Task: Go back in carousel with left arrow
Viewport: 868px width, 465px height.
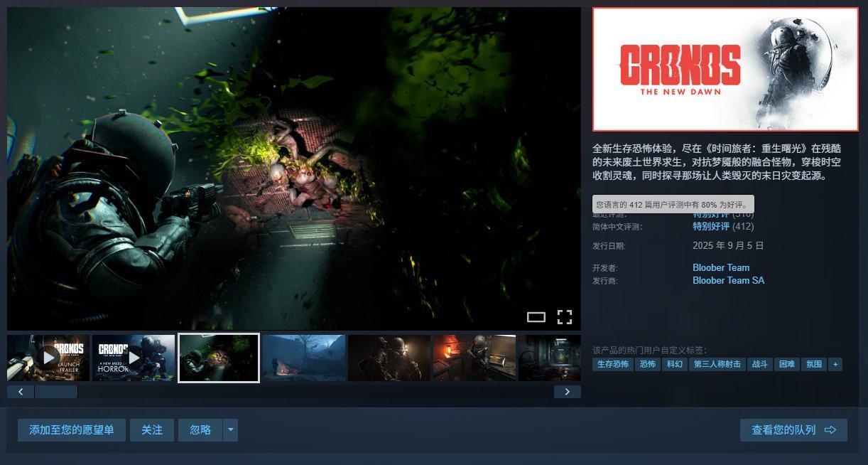Action: coord(21,391)
